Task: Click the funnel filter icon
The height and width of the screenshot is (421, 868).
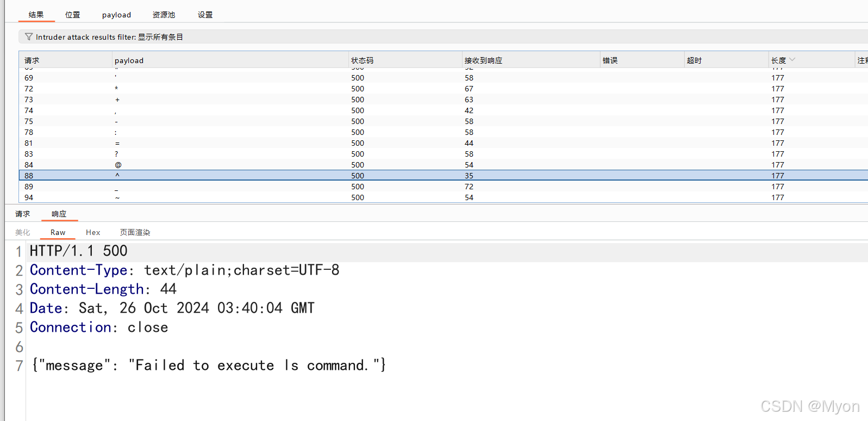Action: coord(29,37)
